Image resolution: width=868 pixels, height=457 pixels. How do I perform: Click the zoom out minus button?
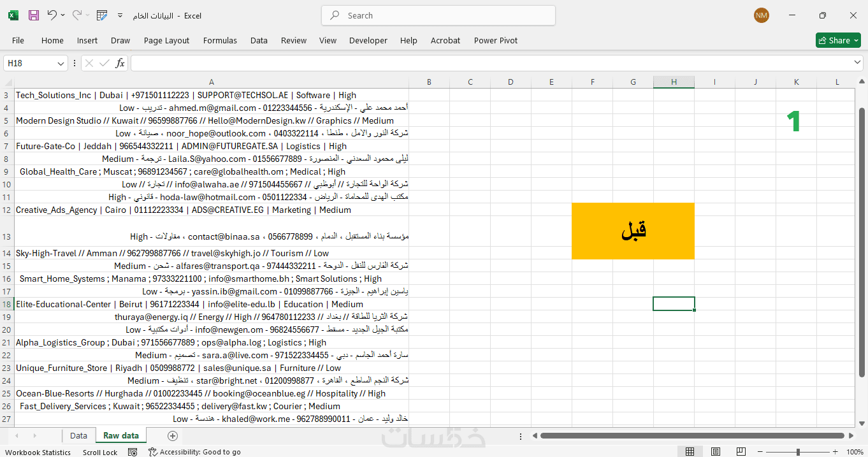[760, 452]
